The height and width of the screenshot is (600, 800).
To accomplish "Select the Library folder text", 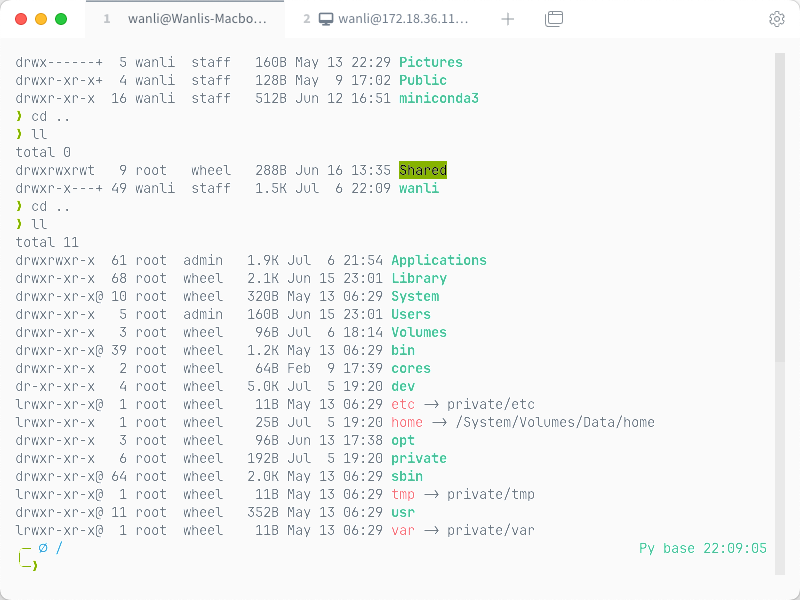I will pyautogui.click(x=419, y=278).
